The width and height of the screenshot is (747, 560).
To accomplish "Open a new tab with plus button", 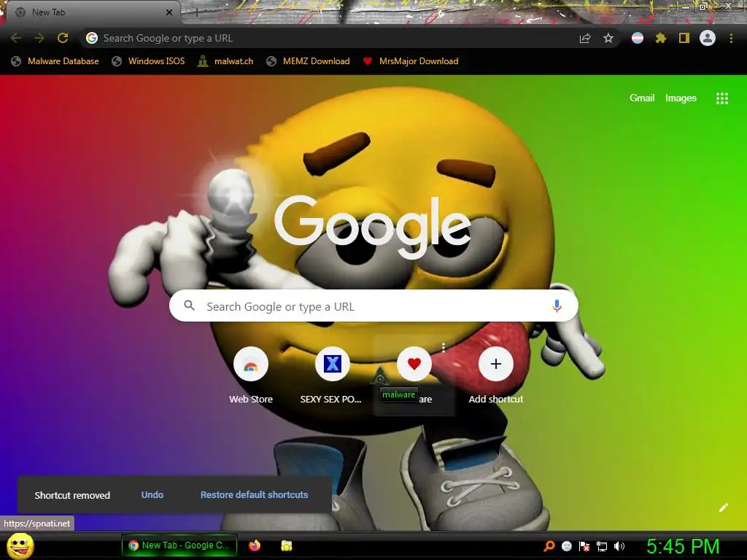I will 197,13.
